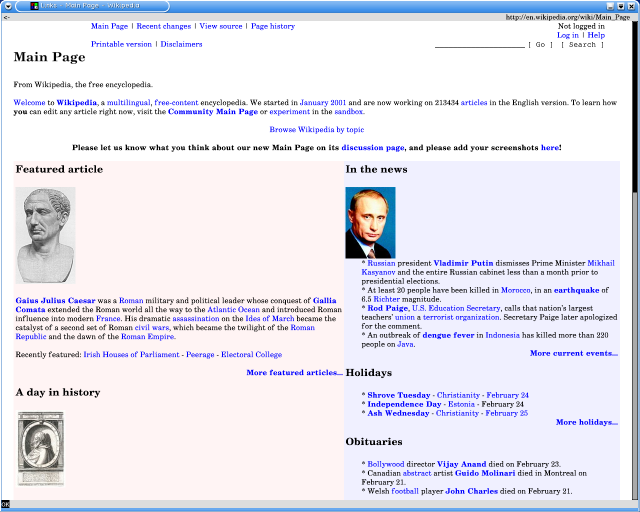Image resolution: width=640 pixels, height=512 pixels.
Task: Open More current events link
Action: (573, 353)
